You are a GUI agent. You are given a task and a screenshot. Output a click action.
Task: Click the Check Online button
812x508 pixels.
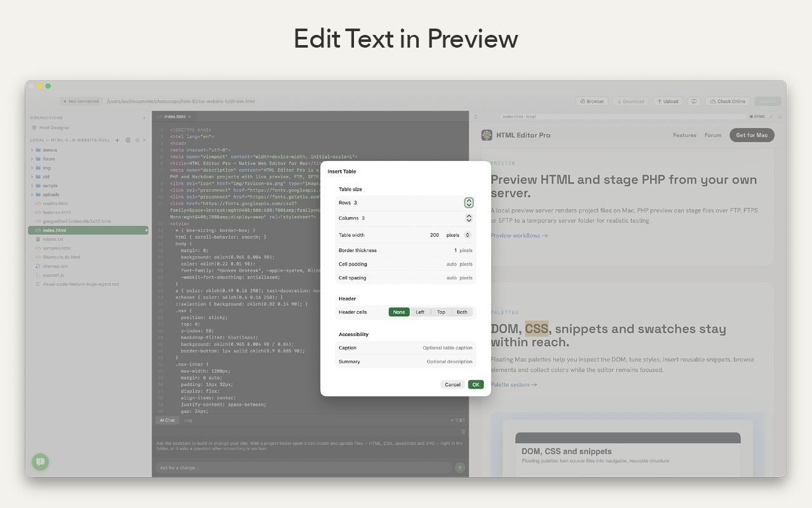728,102
